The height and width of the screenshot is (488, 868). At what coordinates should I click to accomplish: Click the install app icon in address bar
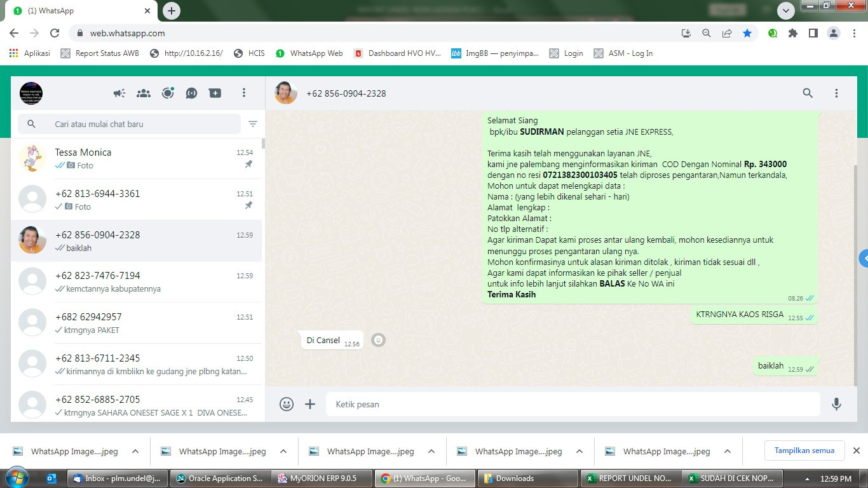coord(686,33)
